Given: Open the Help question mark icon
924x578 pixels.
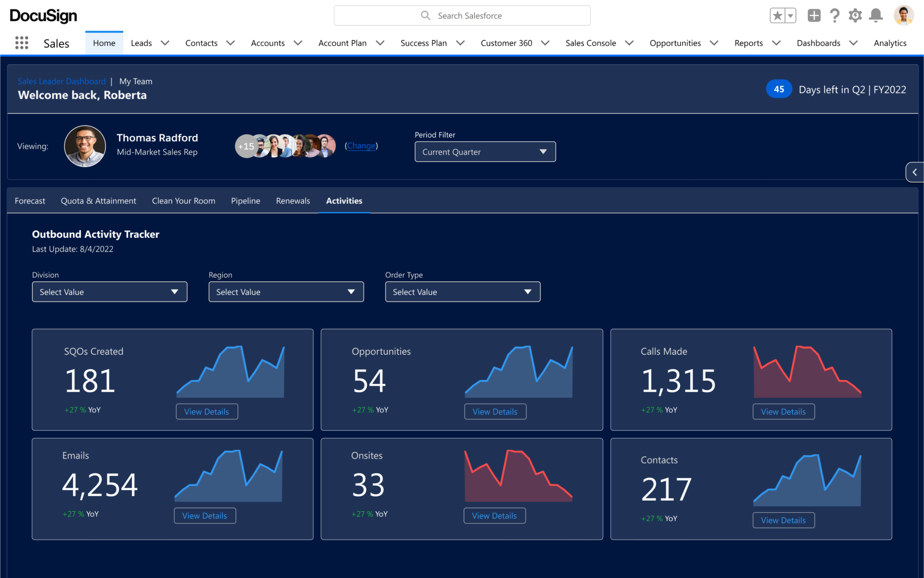Looking at the screenshot, I should 835,16.
